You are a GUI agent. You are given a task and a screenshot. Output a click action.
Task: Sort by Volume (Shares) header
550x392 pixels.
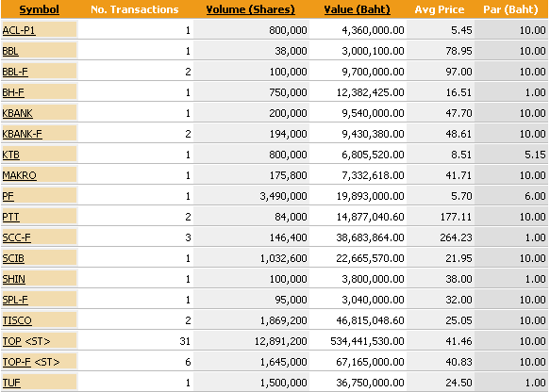tap(250, 9)
